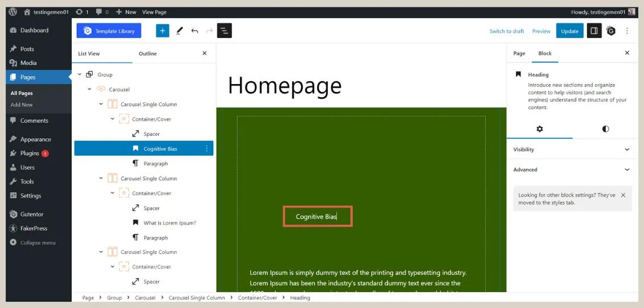
Task: Click the Add New page link
Action: point(22,105)
